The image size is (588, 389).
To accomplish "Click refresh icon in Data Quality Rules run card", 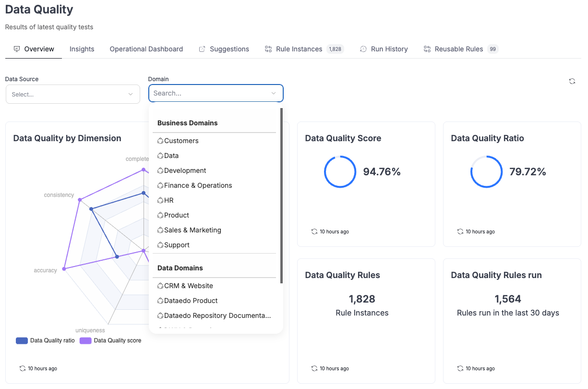I will (x=460, y=368).
